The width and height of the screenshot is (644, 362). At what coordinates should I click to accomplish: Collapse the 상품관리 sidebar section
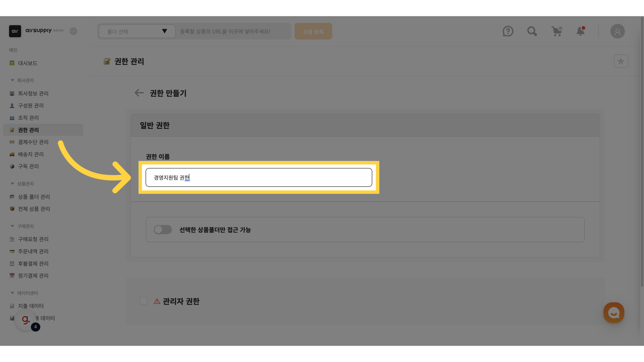12,184
